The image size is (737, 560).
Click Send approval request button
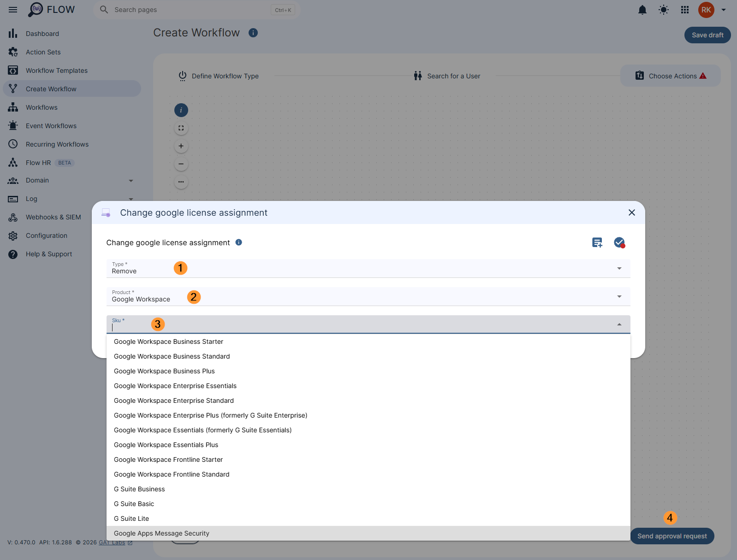click(672, 536)
